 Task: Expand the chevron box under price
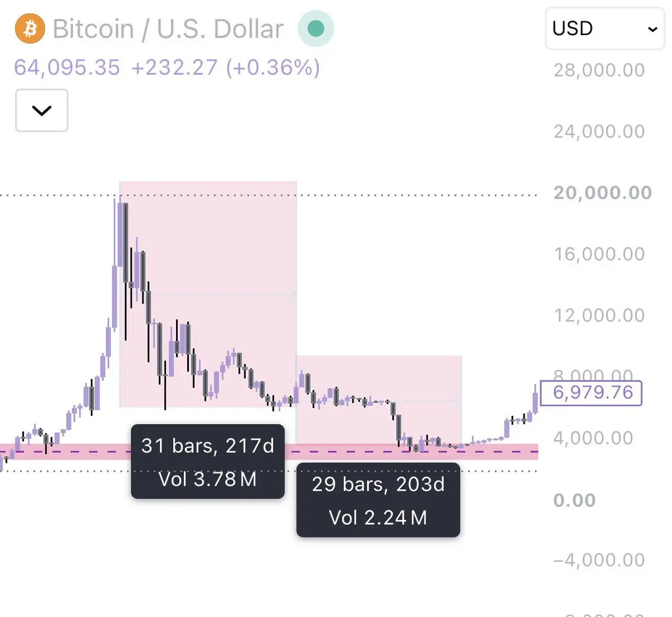coord(41,110)
